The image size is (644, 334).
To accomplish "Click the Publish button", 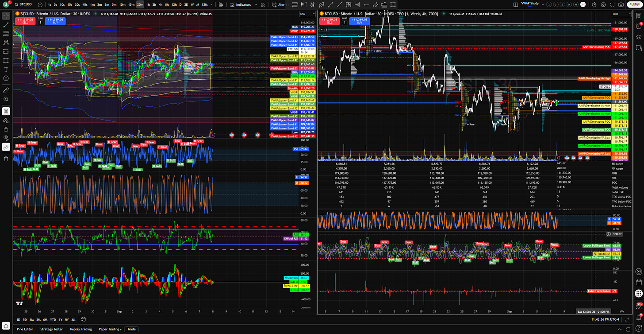I will [634, 4].
